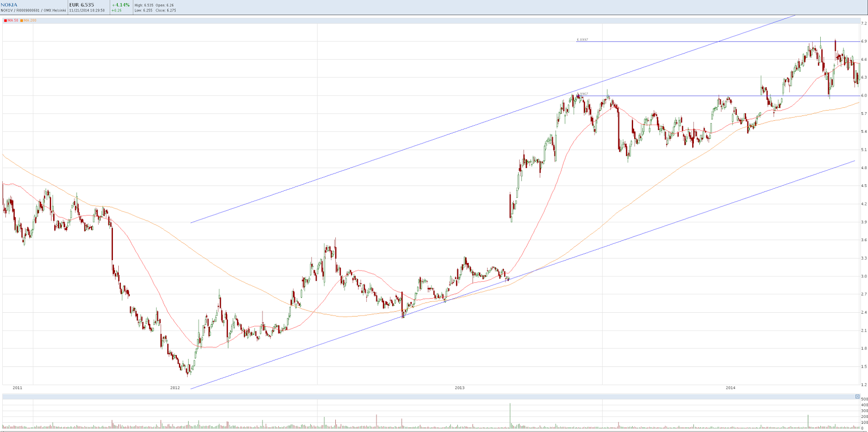Screen dimensions: 868x432
Task: Select the 6.8997 resistance line label
Action: [x=582, y=40]
